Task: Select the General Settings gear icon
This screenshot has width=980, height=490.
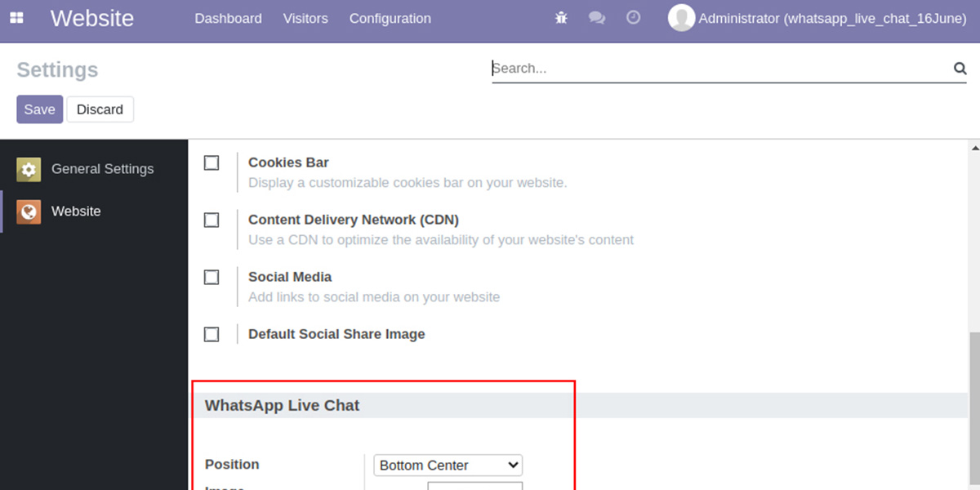Action: point(29,169)
